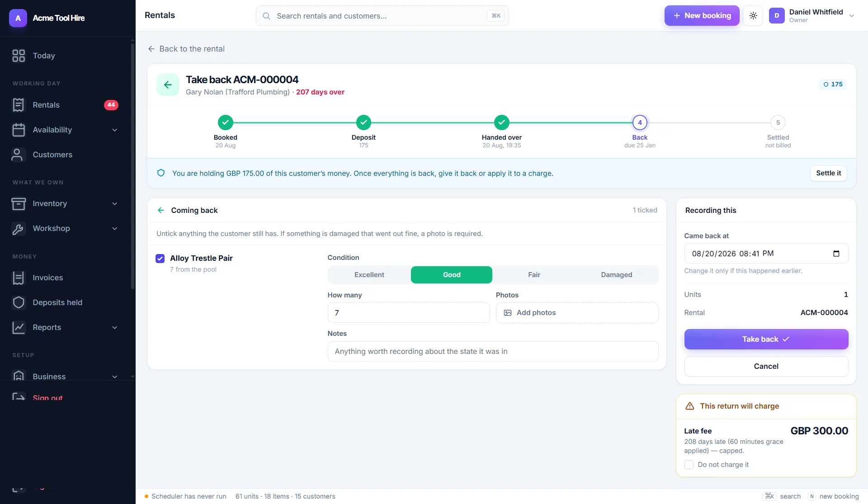Click the Acme Tool Hire logo badge
868x504 pixels.
coord(18,18)
